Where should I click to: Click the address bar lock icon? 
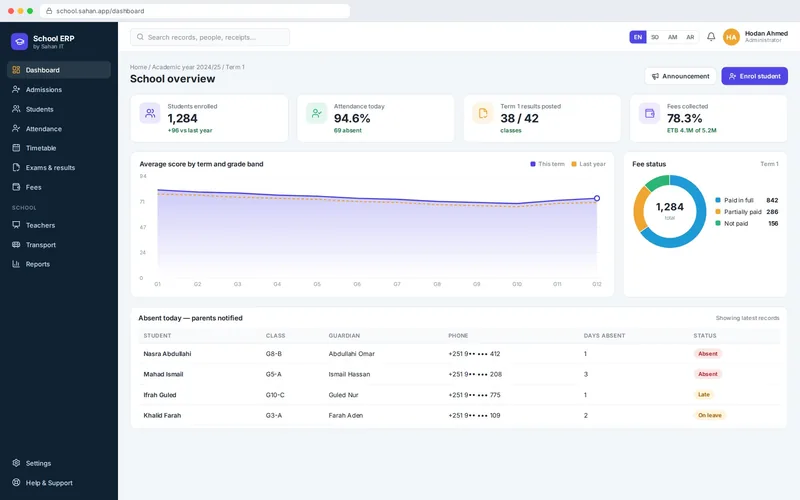tap(49, 11)
